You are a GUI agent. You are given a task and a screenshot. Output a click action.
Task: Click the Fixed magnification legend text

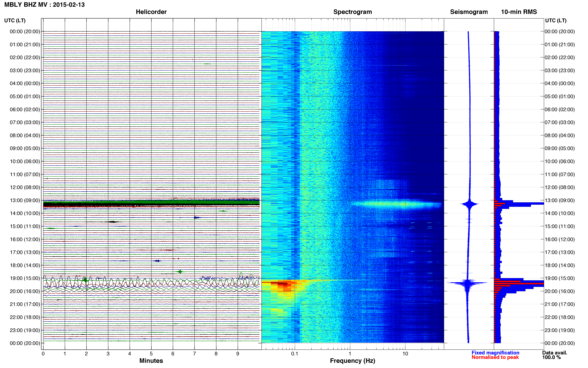[495, 353]
